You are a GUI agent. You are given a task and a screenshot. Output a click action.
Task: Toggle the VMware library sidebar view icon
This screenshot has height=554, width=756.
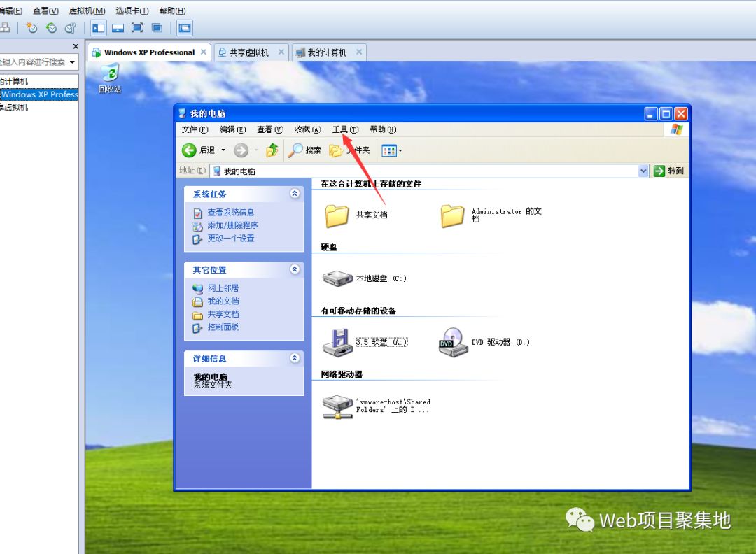click(99, 28)
